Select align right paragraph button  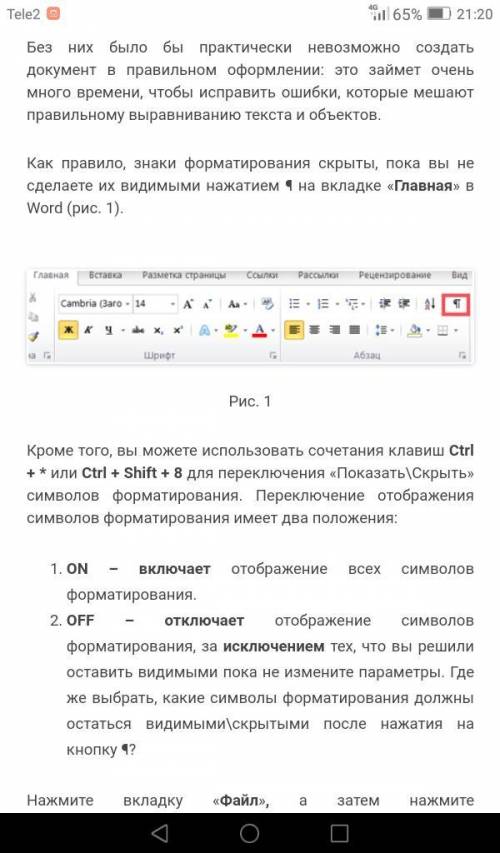(x=334, y=330)
